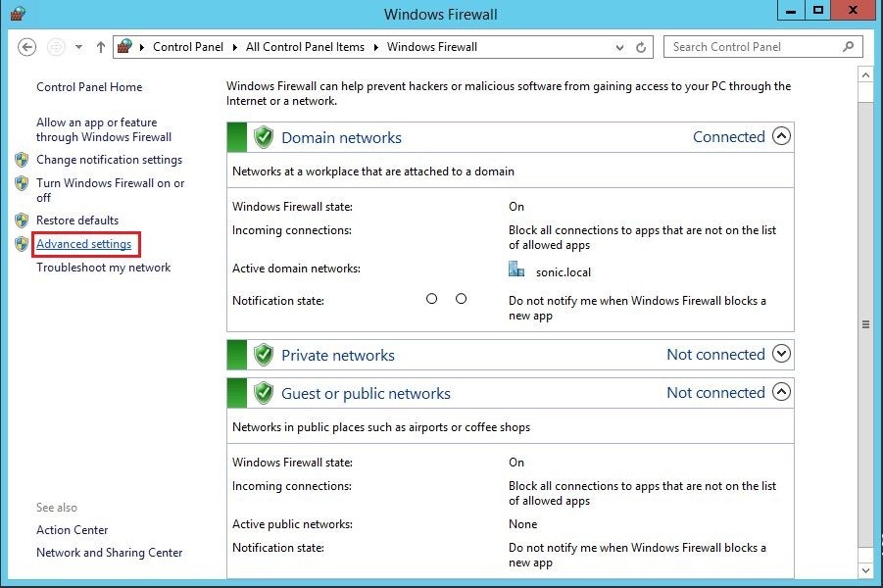The height and width of the screenshot is (588, 883).
Task: Go up one level with Up arrow
Action: pyautogui.click(x=100, y=47)
